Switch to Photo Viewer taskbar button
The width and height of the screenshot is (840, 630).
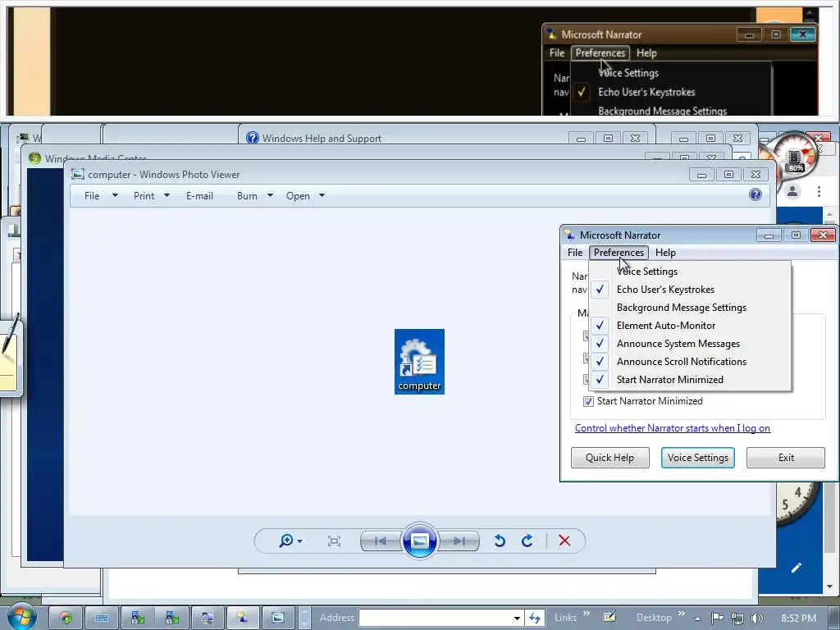(278, 619)
